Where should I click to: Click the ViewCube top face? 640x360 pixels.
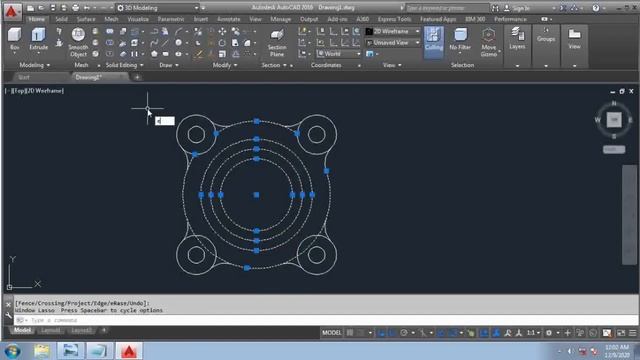coord(614,120)
